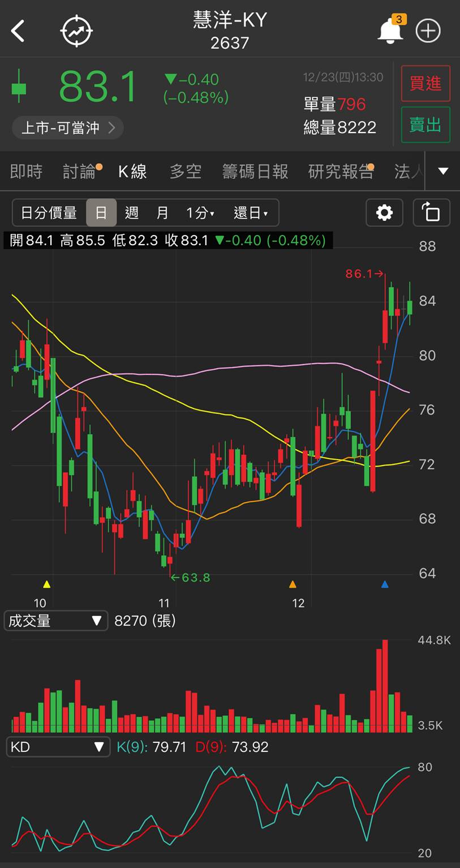Switch to the 即時 tab
This screenshot has width=460, height=868.
26,172
